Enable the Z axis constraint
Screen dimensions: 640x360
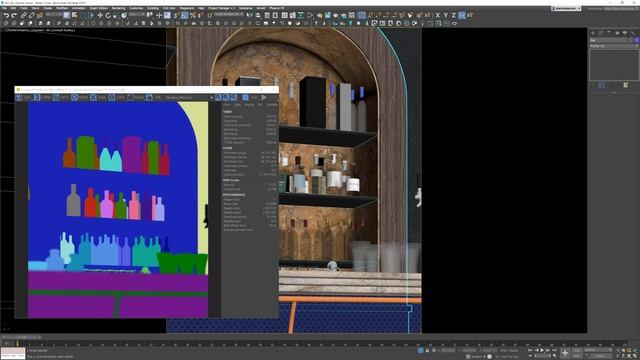(x=453, y=15)
